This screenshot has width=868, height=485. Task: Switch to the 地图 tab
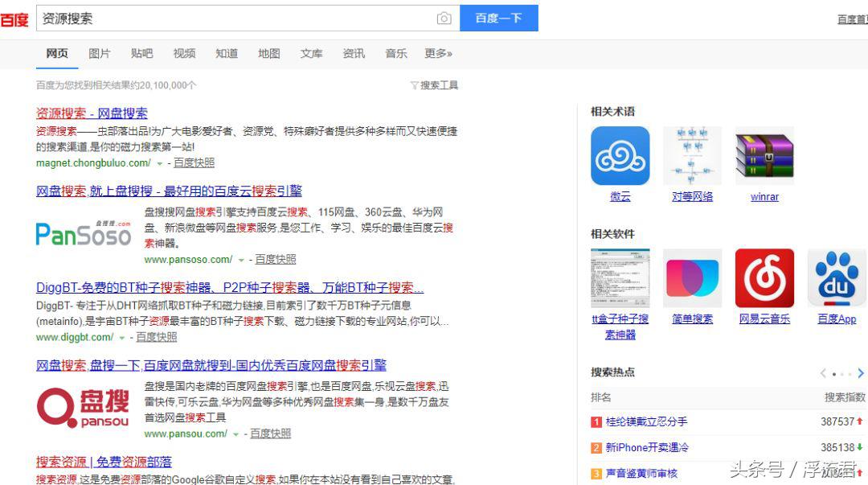[269, 53]
